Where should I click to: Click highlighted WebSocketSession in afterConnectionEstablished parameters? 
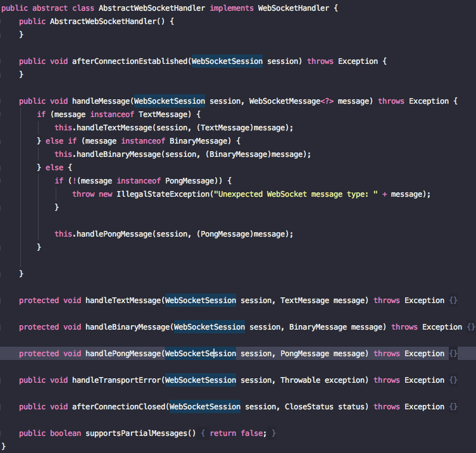[x=227, y=61]
